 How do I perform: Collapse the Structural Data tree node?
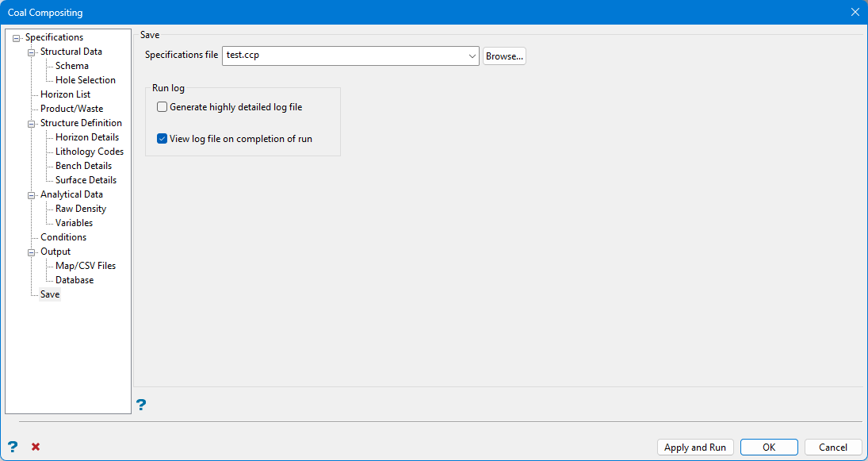32,52
